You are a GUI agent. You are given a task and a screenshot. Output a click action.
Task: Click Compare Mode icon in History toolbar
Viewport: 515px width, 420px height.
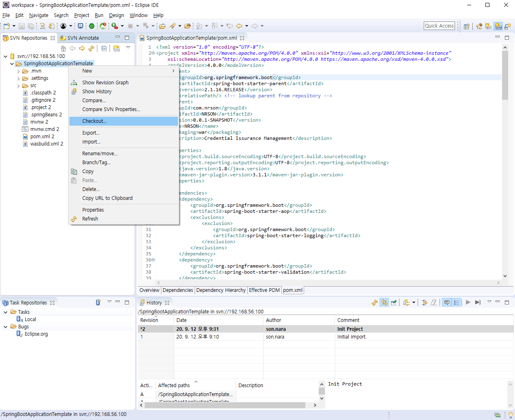pos(425,302)
